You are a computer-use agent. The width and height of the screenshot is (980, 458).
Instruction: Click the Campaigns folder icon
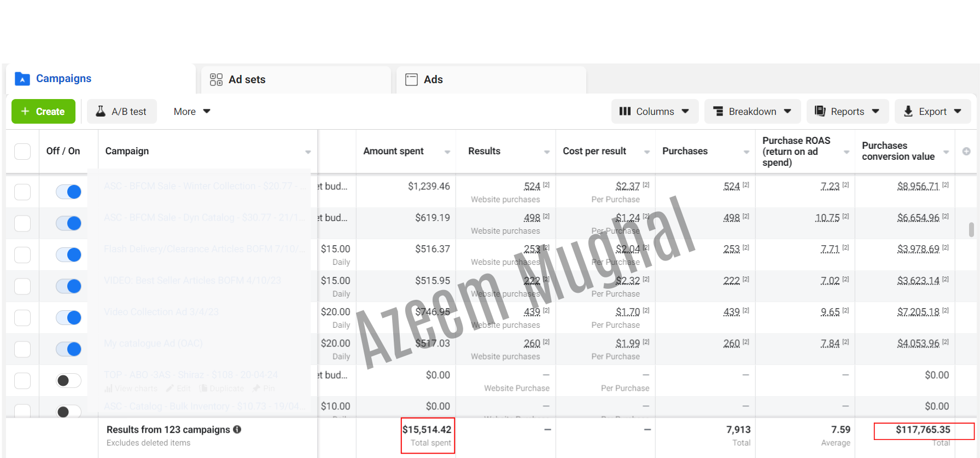(x=22, y=79)
